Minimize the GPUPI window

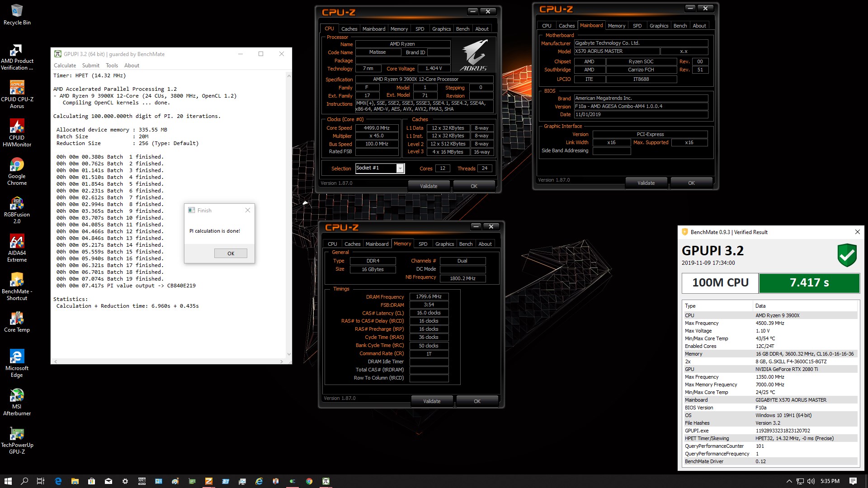tap(241, 54)
